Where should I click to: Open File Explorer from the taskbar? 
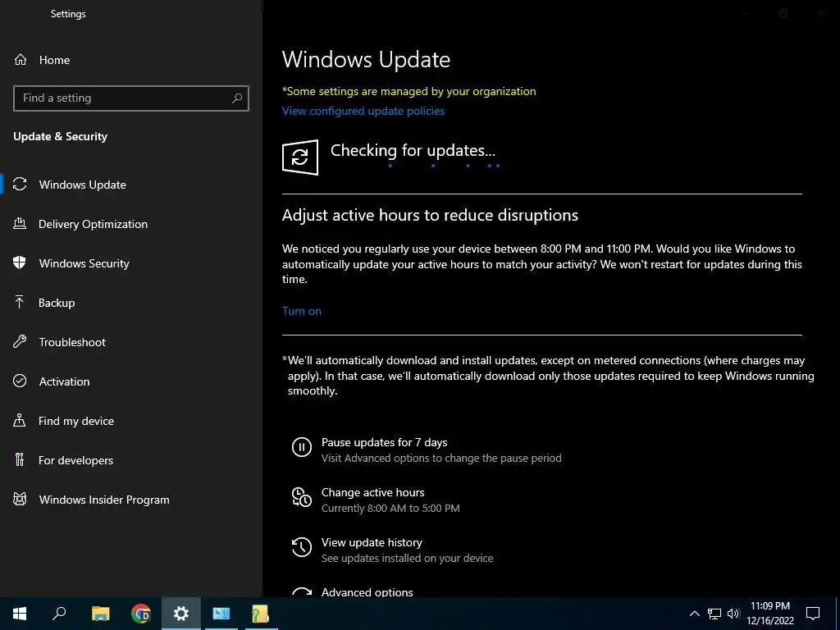click(x=100, y=614)
